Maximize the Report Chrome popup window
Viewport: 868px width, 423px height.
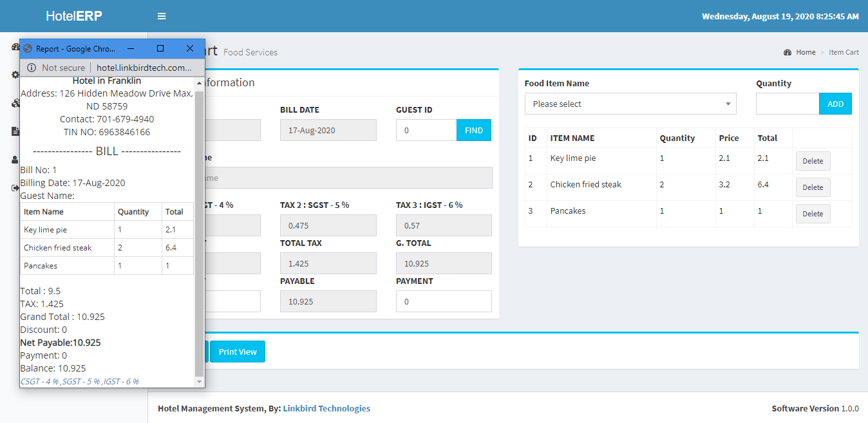pyautogui.click(x=160, y=48)
